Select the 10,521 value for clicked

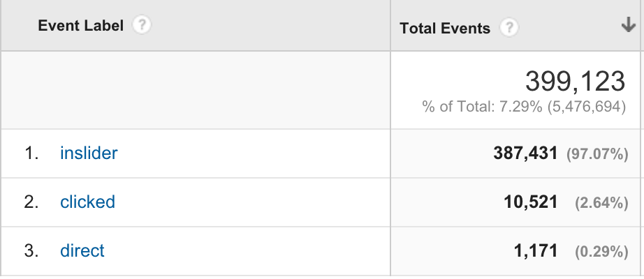531,202
